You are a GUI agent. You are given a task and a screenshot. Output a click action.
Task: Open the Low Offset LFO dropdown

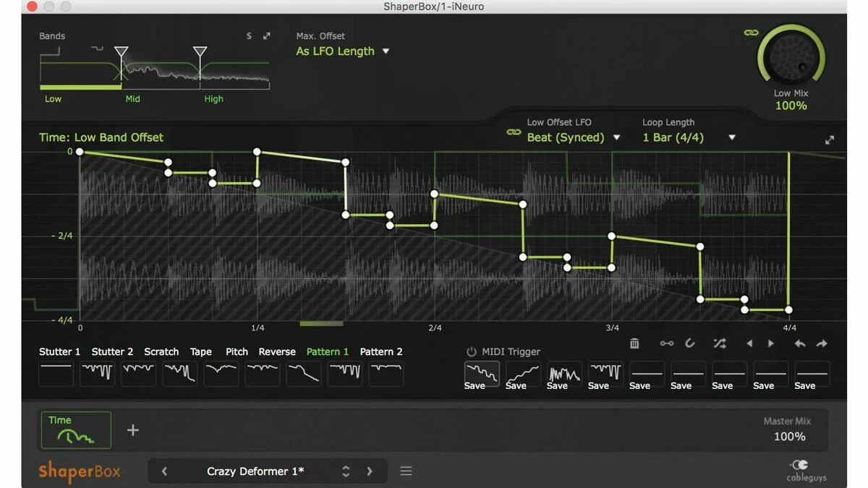(x=574, y=137)
